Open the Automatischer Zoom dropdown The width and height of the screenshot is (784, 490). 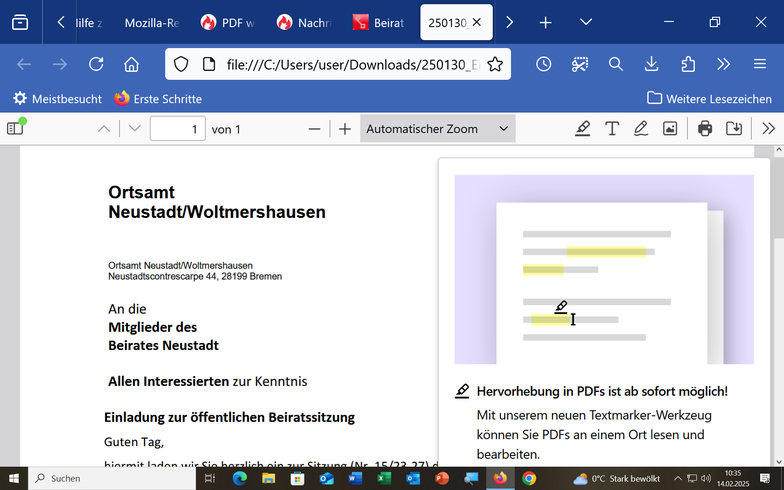(x=437, y=128)
